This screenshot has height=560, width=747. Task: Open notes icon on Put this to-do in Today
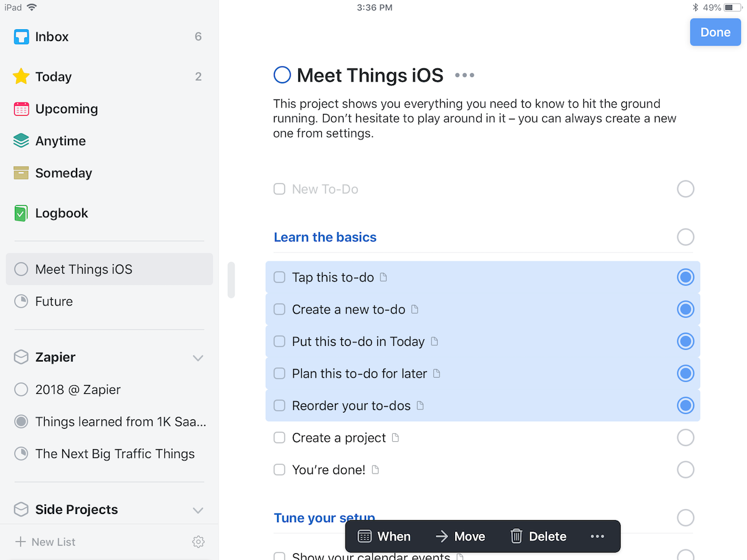tap(435, 342)
